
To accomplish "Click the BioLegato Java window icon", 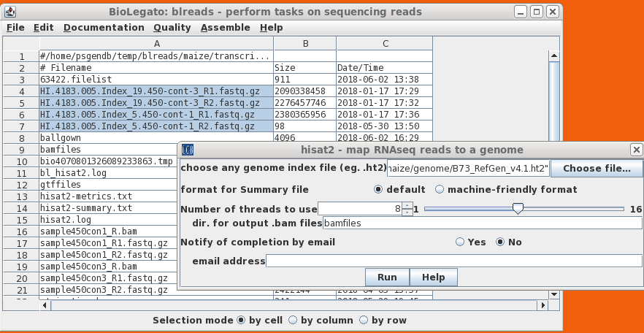I will 12,12.
